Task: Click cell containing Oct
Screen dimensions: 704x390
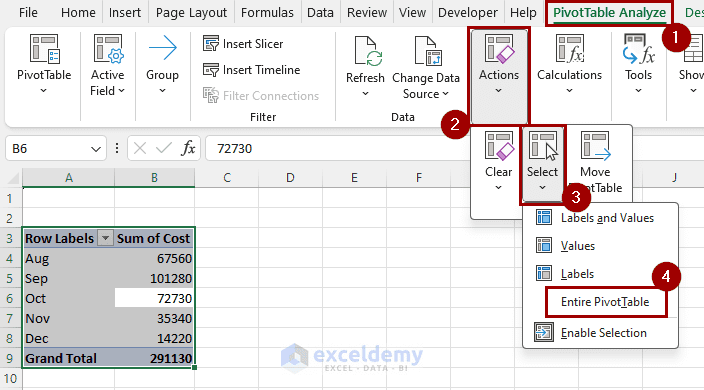Action: pyautogui.click(x=69, y=298)
